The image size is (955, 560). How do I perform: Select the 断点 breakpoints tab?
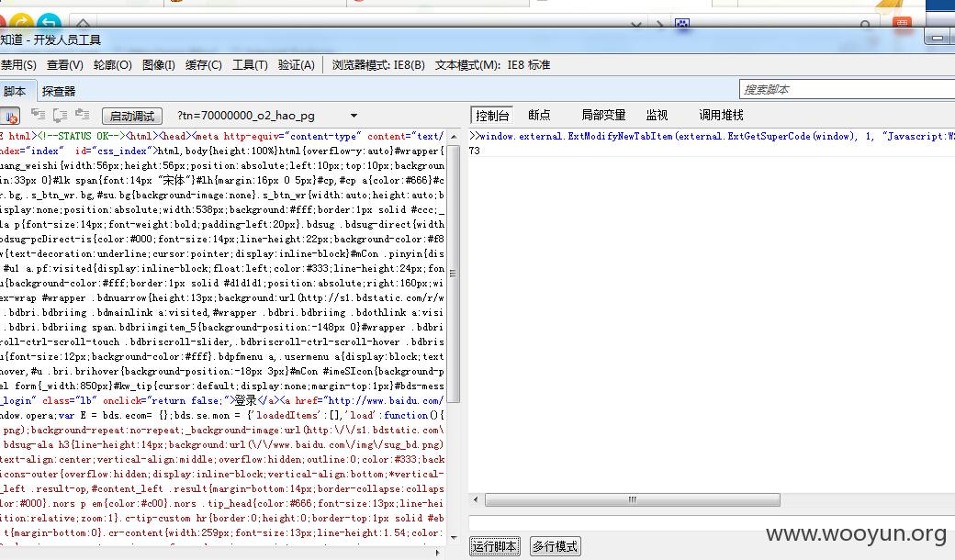539,115
